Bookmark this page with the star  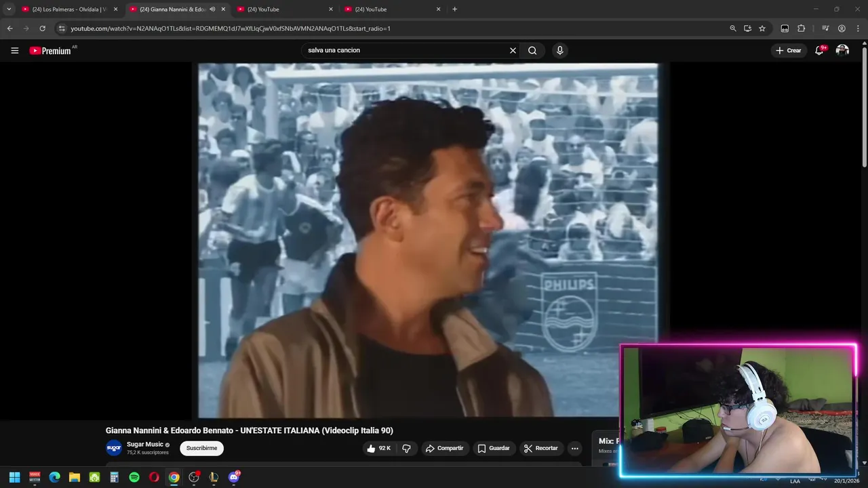coord(762,28)
